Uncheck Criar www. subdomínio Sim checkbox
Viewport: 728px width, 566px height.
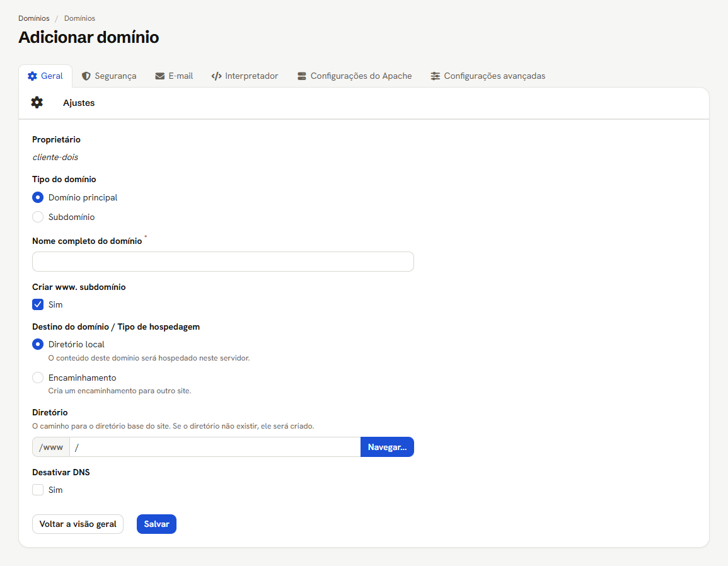pos(38,304)
